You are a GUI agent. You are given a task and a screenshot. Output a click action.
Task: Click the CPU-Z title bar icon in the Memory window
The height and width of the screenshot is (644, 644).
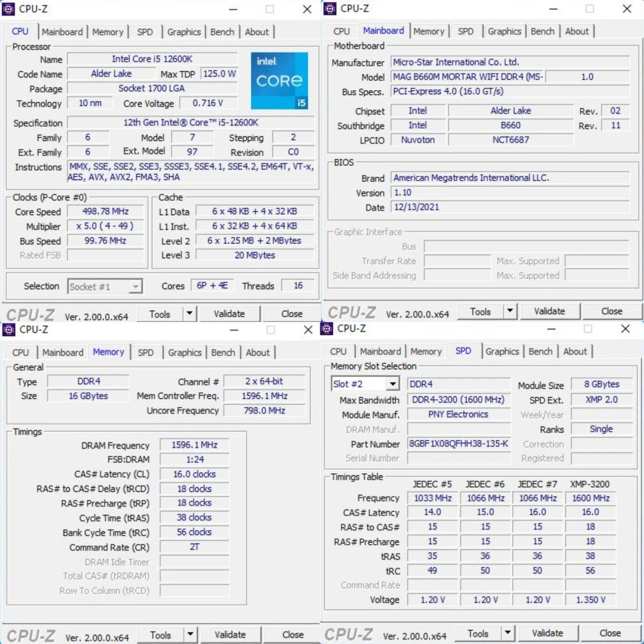coord(9,330)
